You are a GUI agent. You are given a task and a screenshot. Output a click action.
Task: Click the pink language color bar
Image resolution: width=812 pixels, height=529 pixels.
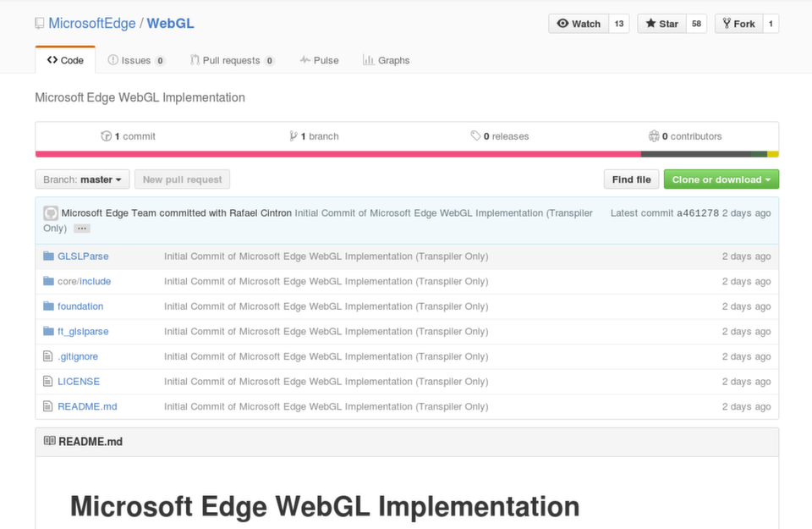coord(338,154)
